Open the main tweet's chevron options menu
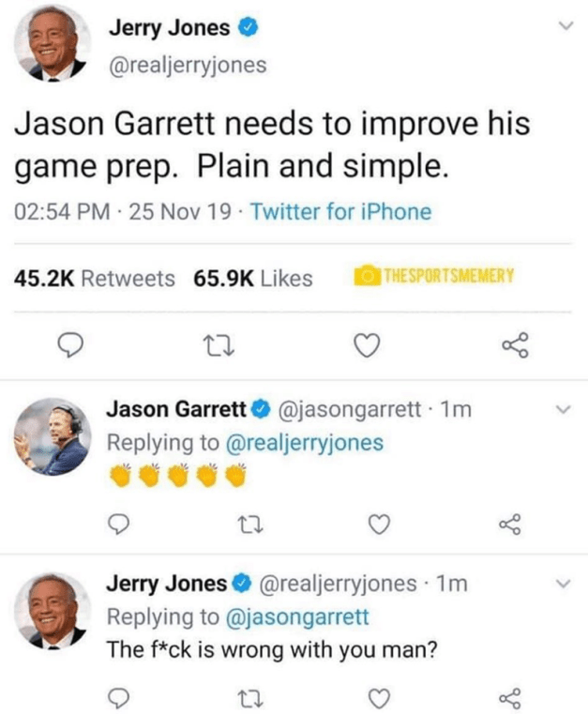This screenshot has height=714, width=588. pyautogui.click(x=563, y=28)
